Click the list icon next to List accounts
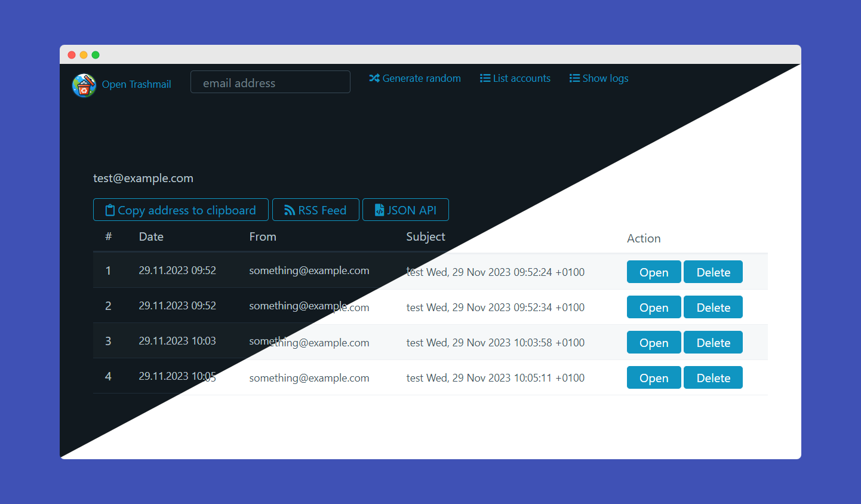 [x=485, y=78]
